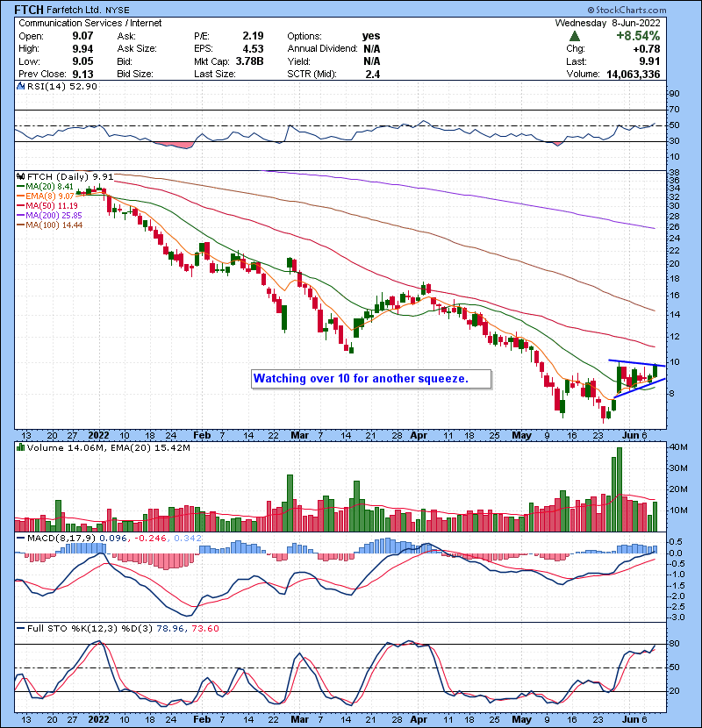Click the EPS value 4.53
702x728 pixels.
pos(254,49)
